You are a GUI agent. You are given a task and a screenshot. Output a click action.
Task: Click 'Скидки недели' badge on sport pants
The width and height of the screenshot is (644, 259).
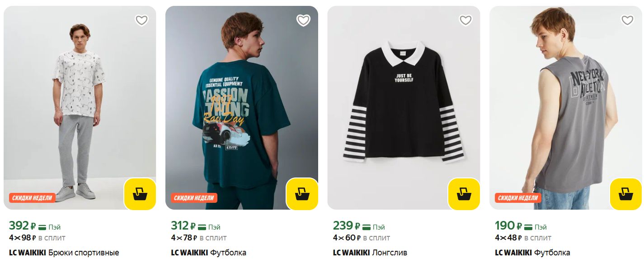32,198
